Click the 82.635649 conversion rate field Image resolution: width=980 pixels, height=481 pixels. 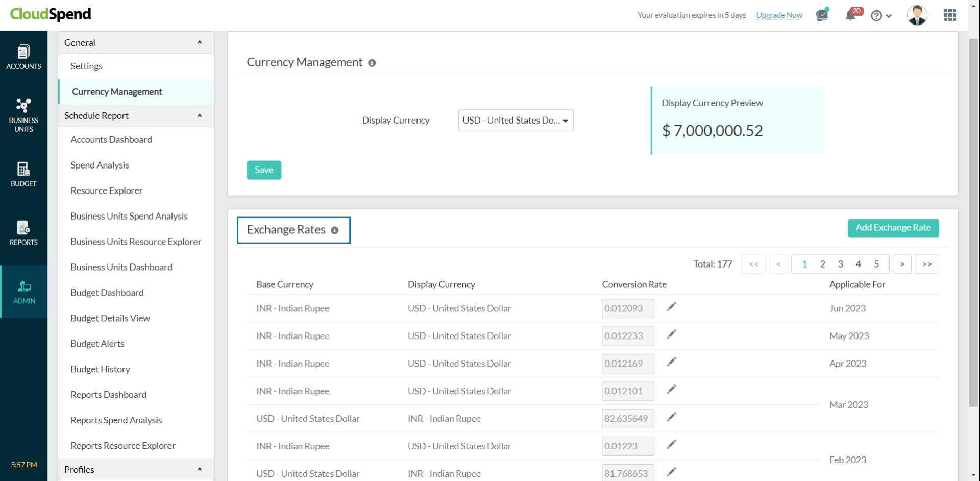628,419
